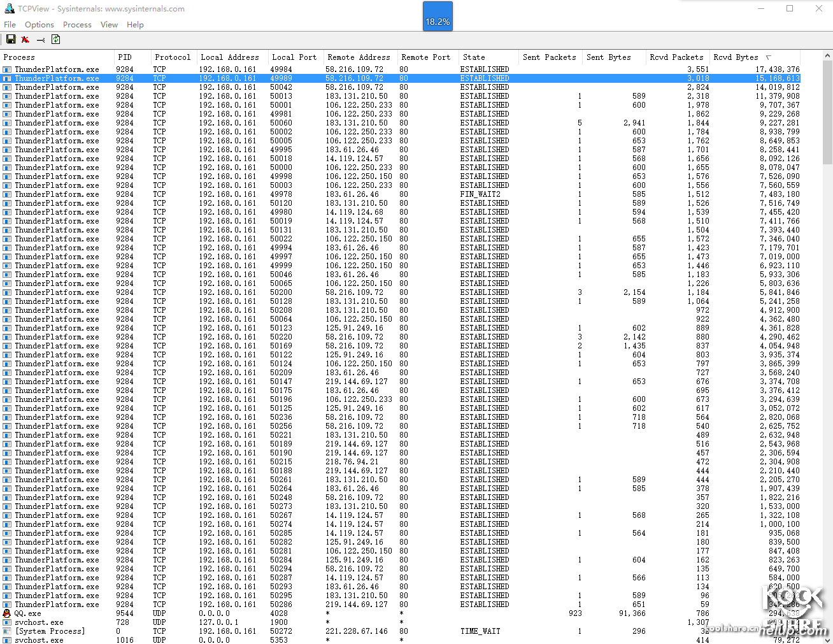Image resolution: width=833 pixels, height=644 pixels.
Task: Click the [System Process] row icon
Action: tap(7, 631)
